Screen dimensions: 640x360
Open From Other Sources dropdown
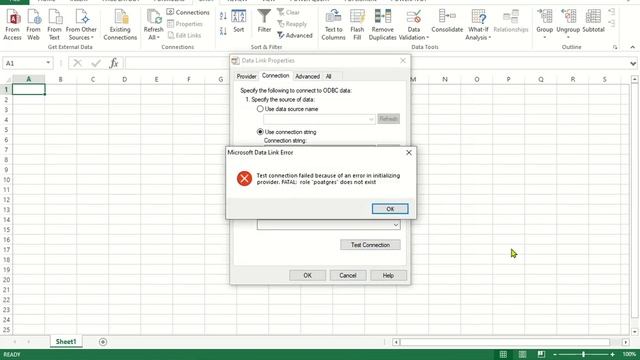pos(81,25)
